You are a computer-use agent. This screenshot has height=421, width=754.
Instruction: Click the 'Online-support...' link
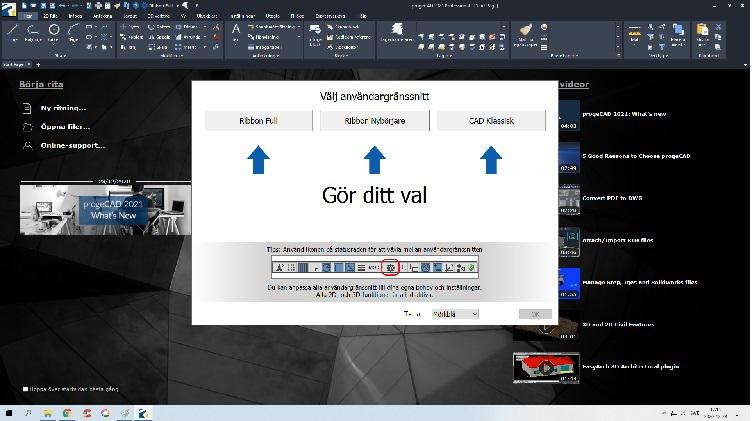pyautogui.click(x=73, y=145)
